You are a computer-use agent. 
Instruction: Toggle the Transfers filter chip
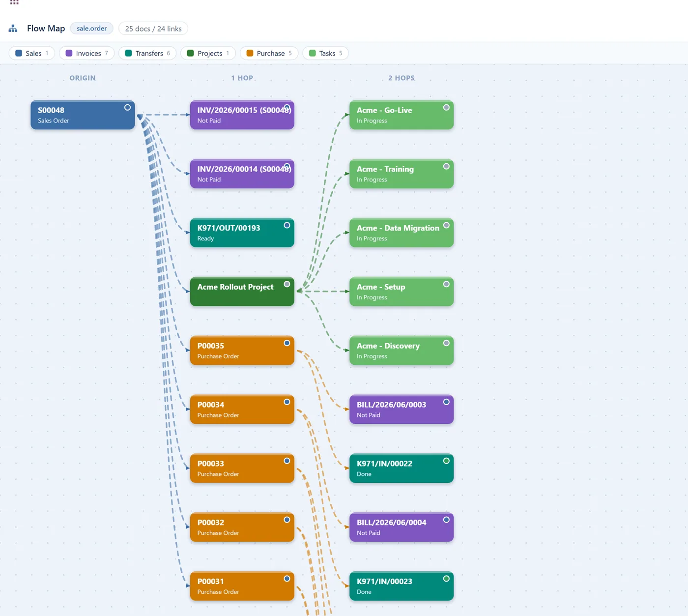pyautogui.click(x=147, y=53)
